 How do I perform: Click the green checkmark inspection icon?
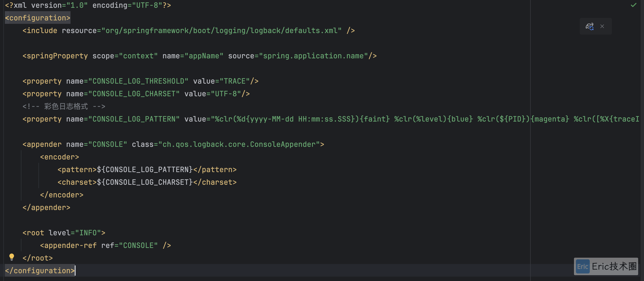[634, 5]
